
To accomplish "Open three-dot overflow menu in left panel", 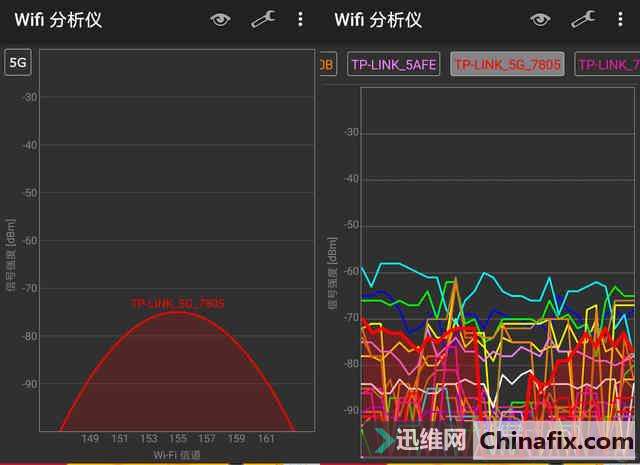I will 301,19.
